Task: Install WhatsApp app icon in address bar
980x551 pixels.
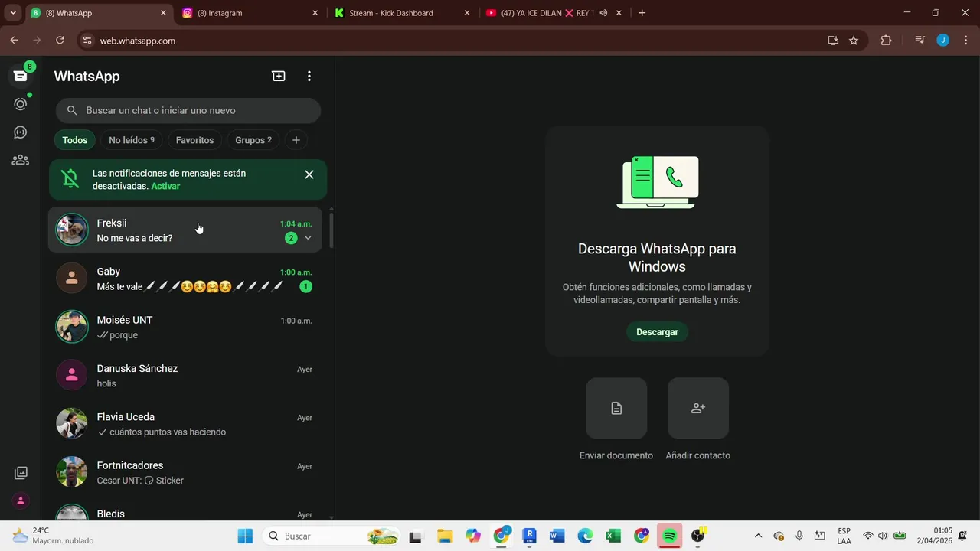Action: 833,41
